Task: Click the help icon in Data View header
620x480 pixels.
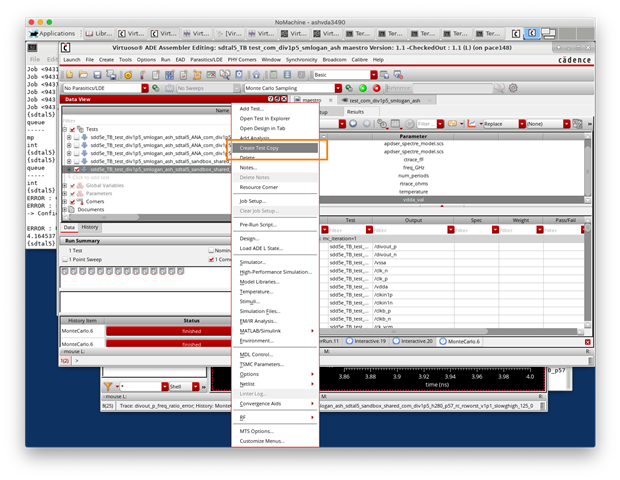Action: click(270, 99)
